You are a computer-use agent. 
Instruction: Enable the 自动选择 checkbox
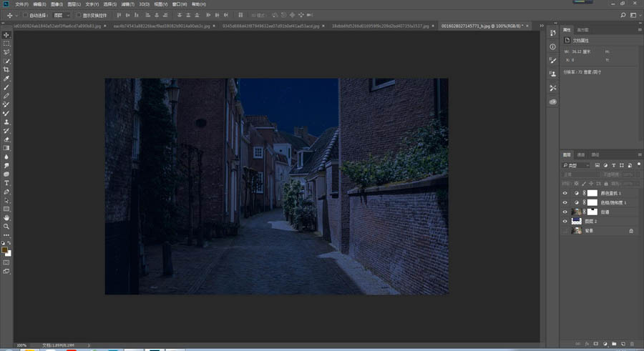[x=26, y=15]
